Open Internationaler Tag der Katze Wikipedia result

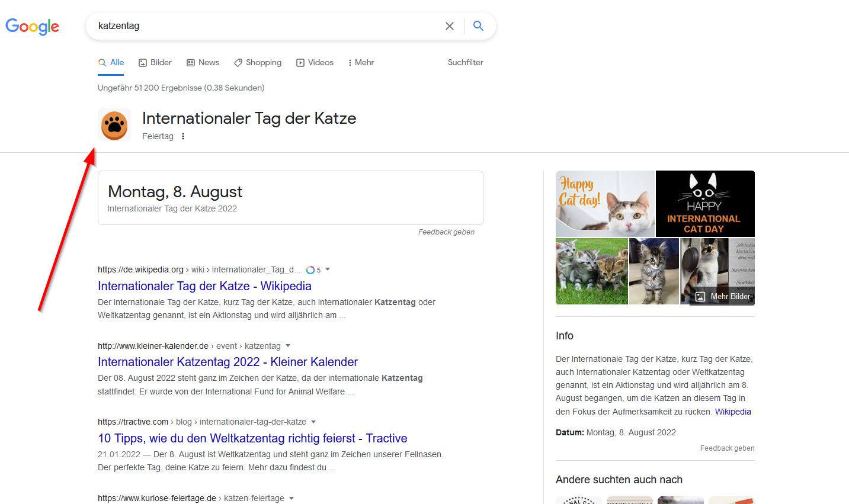pos(204,286)
